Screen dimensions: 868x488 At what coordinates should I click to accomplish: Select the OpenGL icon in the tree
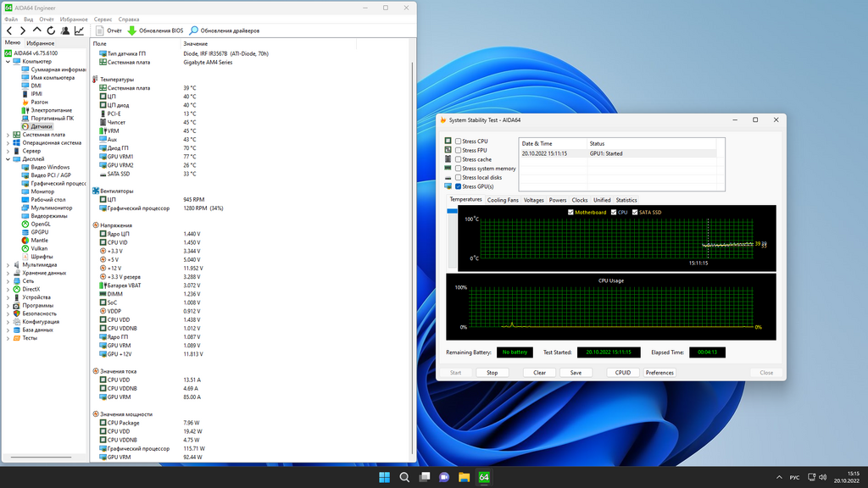pyautogui.click(x=25, y=224)
